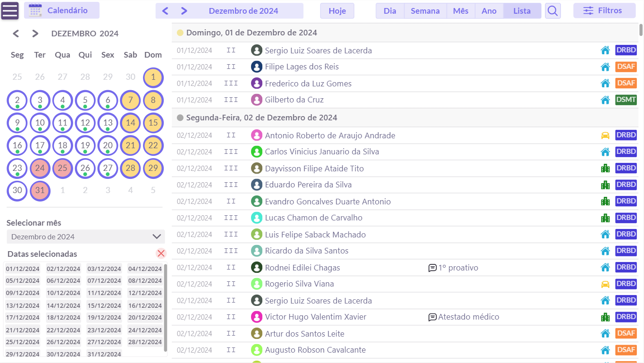Click the main list vertical scrollbar

641,30
